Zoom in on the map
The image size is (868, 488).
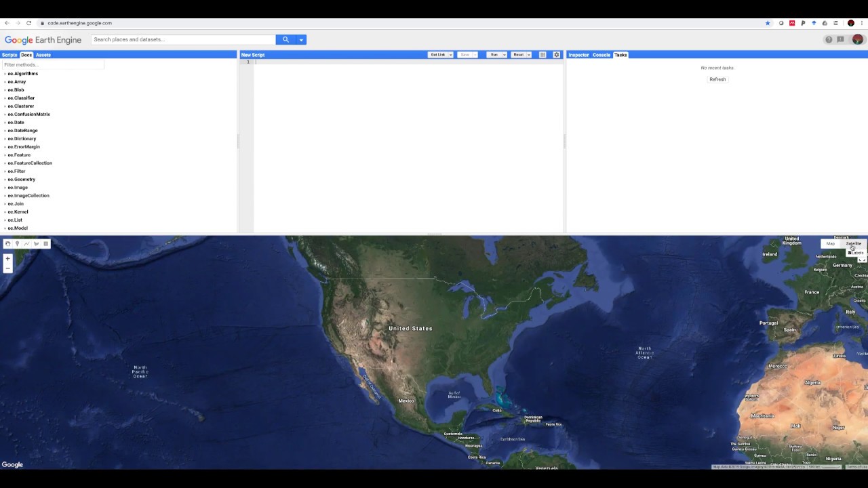point(7,259)
